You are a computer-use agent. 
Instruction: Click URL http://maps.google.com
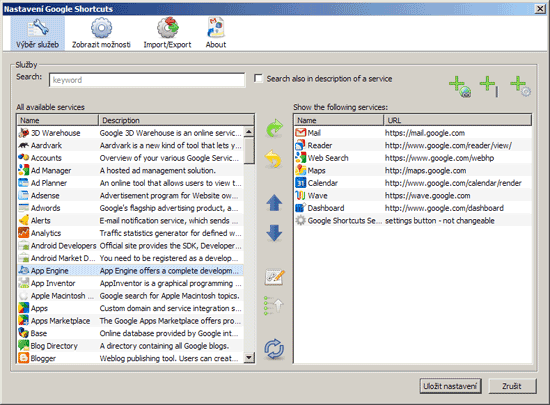[x=425, y=171]
